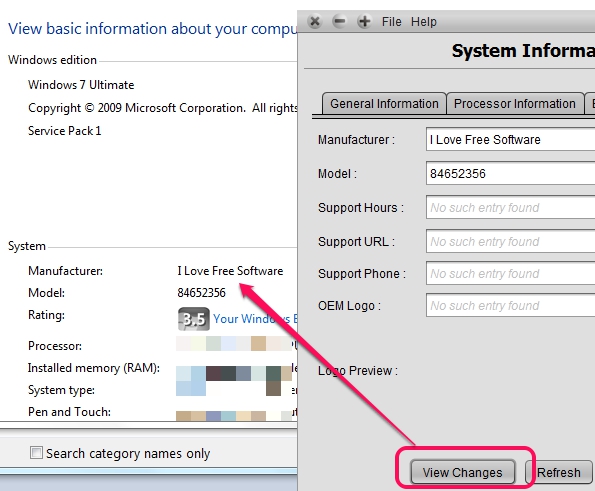The width and height of the screenshot is (595, 491).
Task: Click the Support Phone input field
Action: tap(510, 273)
